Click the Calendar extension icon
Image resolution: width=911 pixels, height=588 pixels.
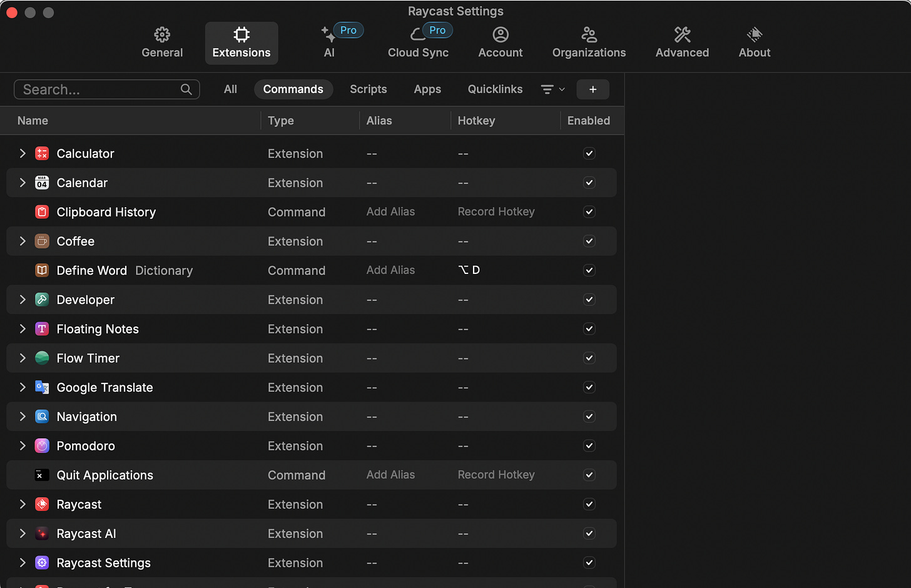click(42, 183)
